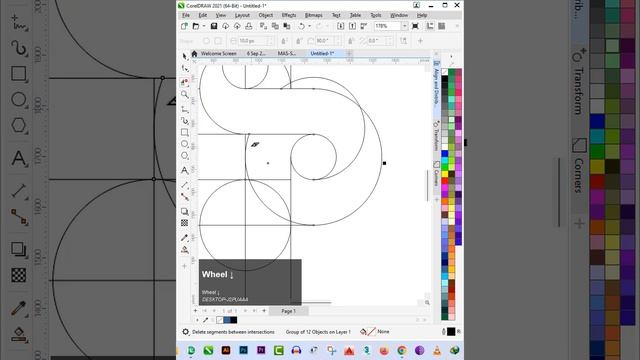Click the Publish to PDF icon

click(364, 26)
